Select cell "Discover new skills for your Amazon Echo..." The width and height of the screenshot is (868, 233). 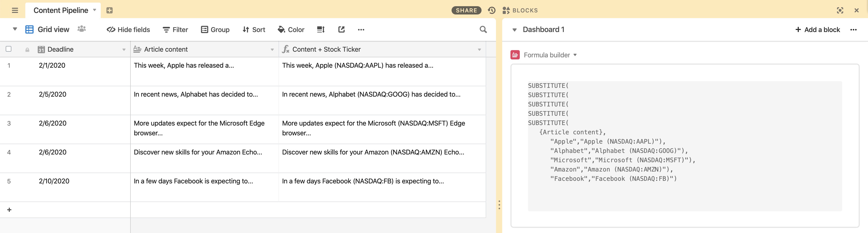pos(205,158)
